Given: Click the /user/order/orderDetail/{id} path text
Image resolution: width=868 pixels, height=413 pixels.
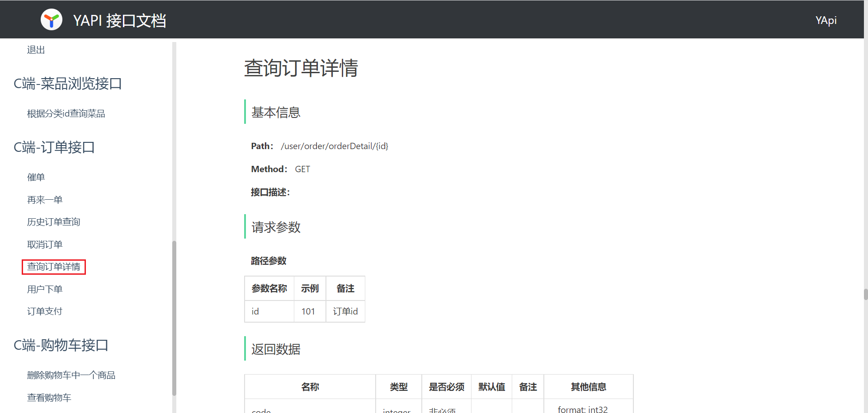Looking at the screenshot, I should pos(334,146).
